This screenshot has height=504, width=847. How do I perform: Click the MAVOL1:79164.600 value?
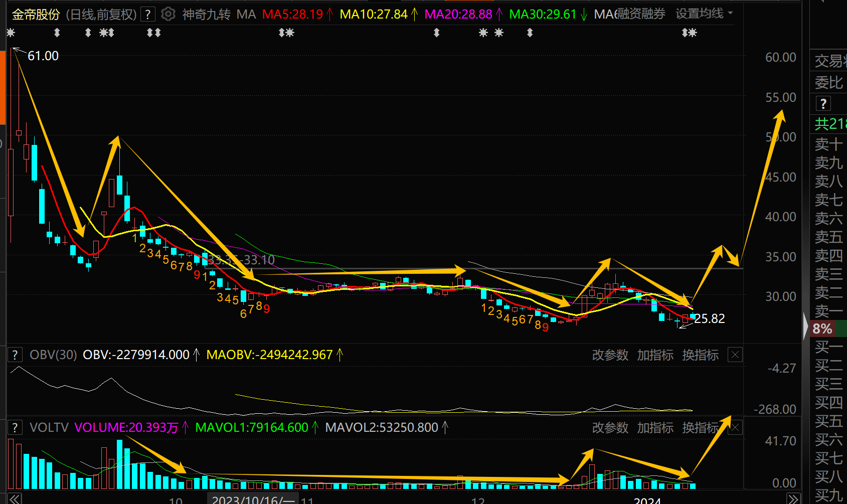tap(252, 428)
